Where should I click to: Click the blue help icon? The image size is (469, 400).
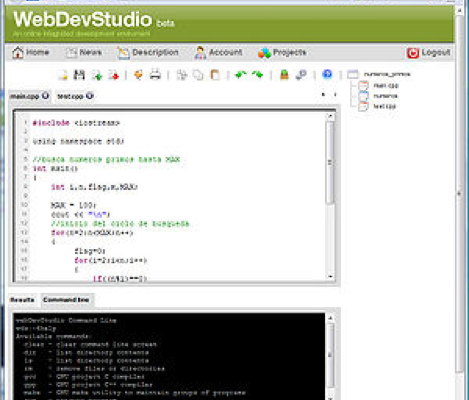(327, 74)
